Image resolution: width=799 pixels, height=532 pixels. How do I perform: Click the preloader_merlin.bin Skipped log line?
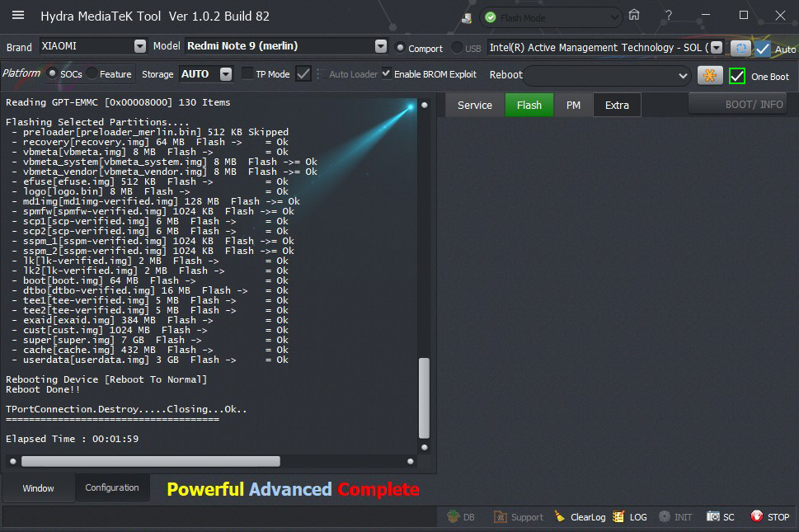[150, 132]
